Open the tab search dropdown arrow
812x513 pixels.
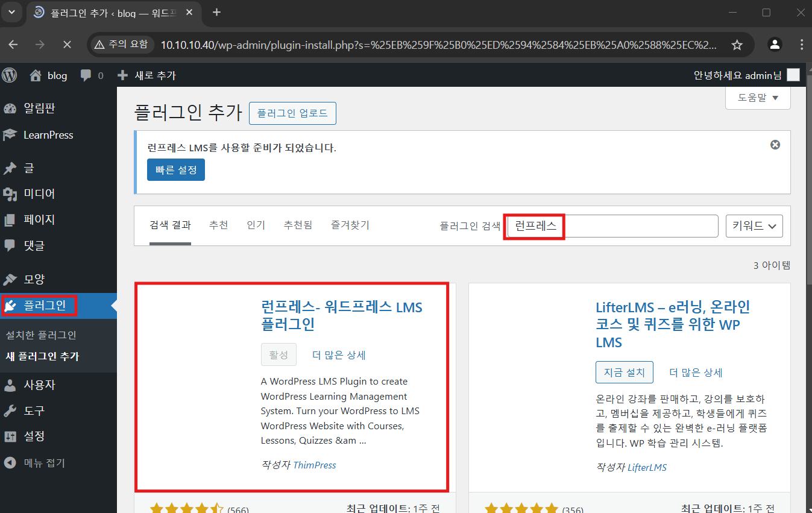coord(11,13)
